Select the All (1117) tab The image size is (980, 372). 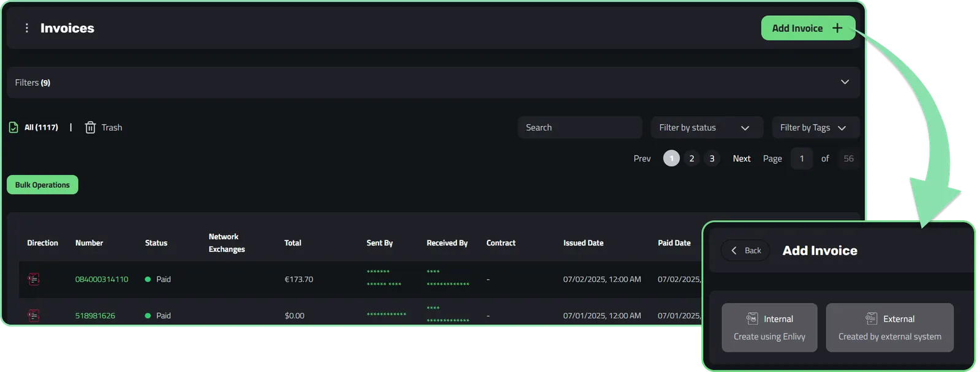tap(41, 127)
